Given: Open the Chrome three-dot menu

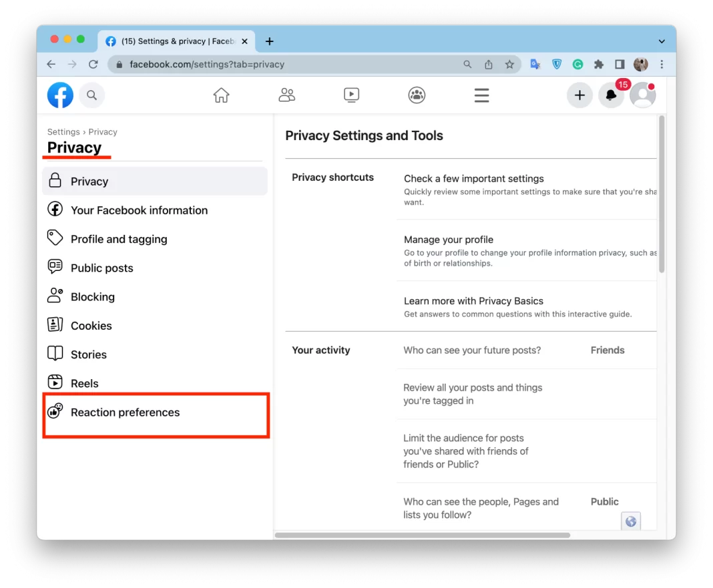Looking at the screenshot, I should (662, 65).
